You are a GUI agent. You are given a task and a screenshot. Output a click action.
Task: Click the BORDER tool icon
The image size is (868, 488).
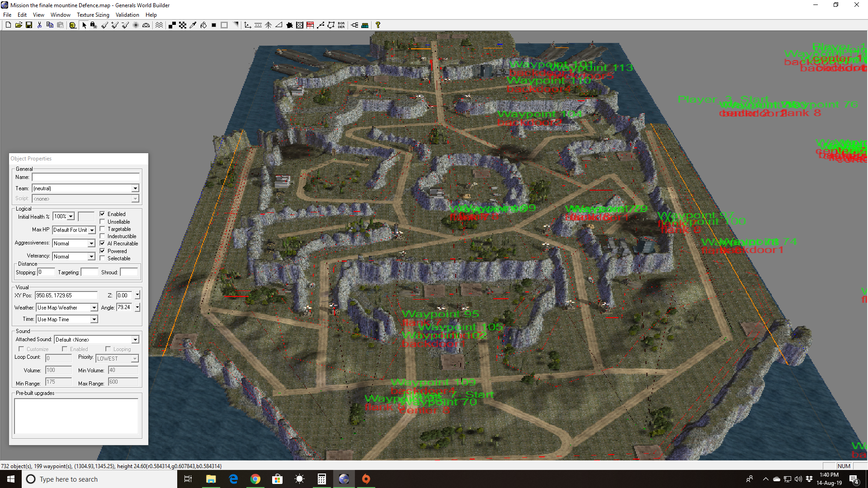pos(341,25)
